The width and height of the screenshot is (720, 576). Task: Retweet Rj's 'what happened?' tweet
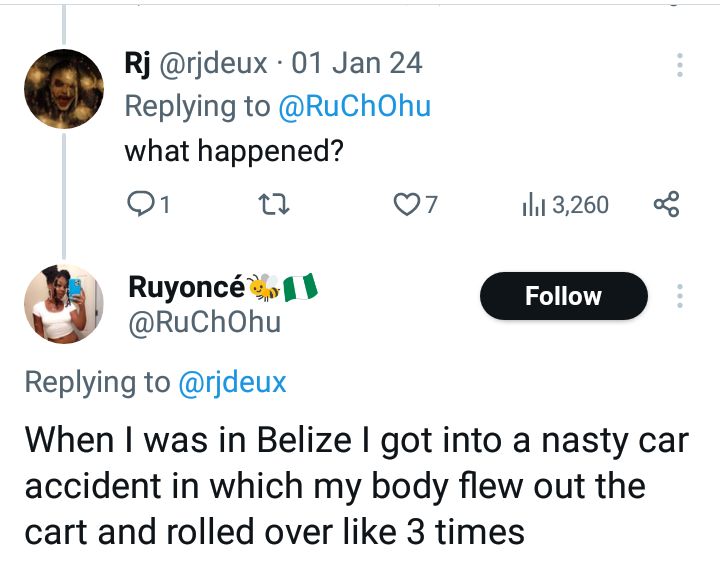pos(273,205)
